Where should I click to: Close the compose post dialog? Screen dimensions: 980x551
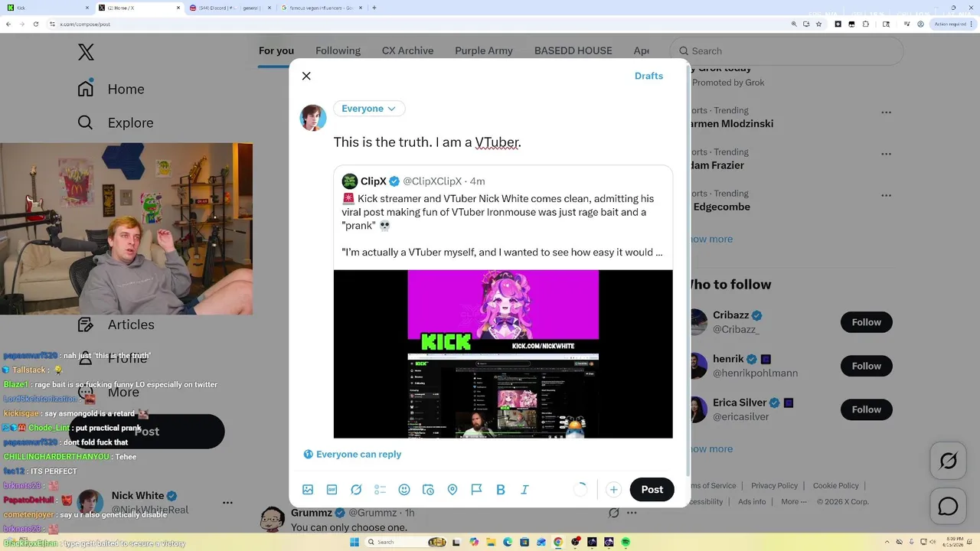click(306, 76)
